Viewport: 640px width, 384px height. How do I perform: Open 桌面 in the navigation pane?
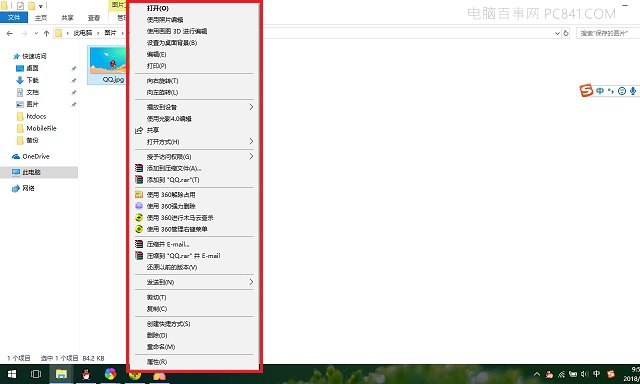32,68
